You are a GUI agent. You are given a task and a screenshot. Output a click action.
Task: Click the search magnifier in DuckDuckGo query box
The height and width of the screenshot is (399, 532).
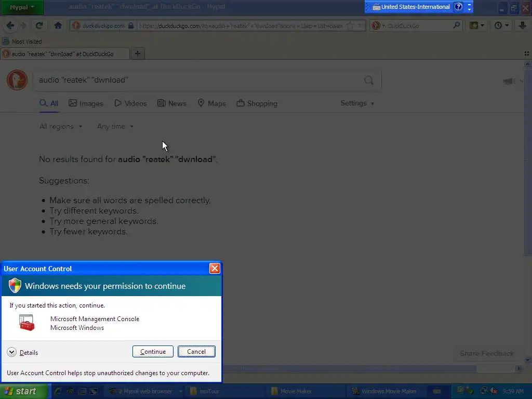coord(369,81)
